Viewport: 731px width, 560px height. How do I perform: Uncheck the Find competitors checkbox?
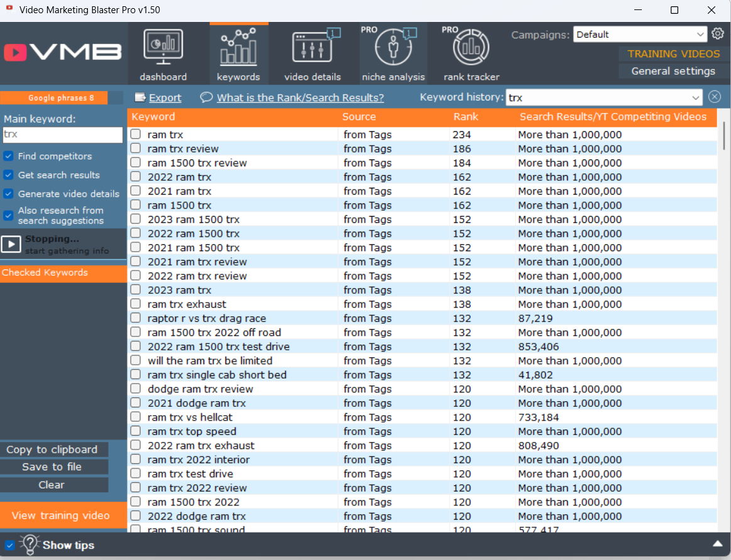(x=9, y=156)
